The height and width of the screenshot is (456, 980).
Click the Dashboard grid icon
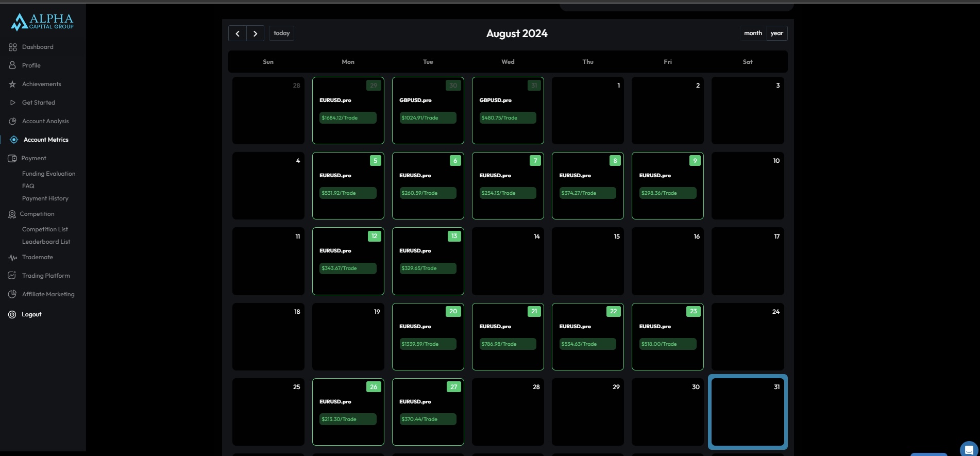point(13,47)
